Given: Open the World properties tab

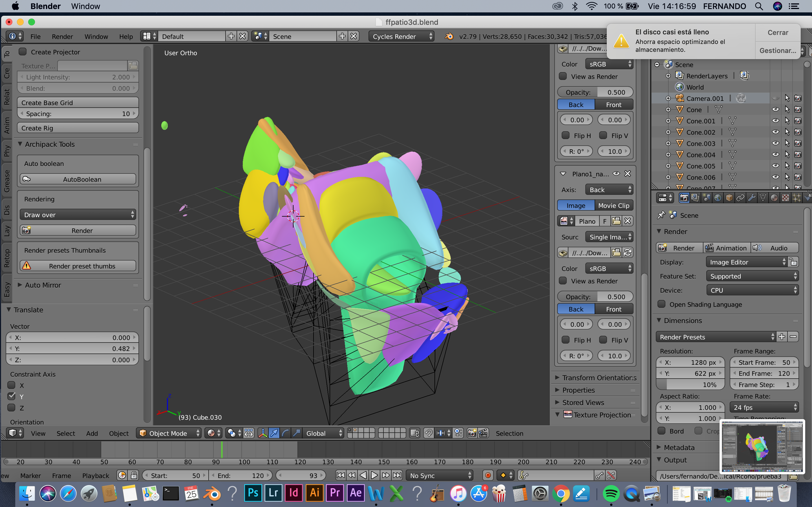Looking at the screenshot, I should click(x=717, y=198).
